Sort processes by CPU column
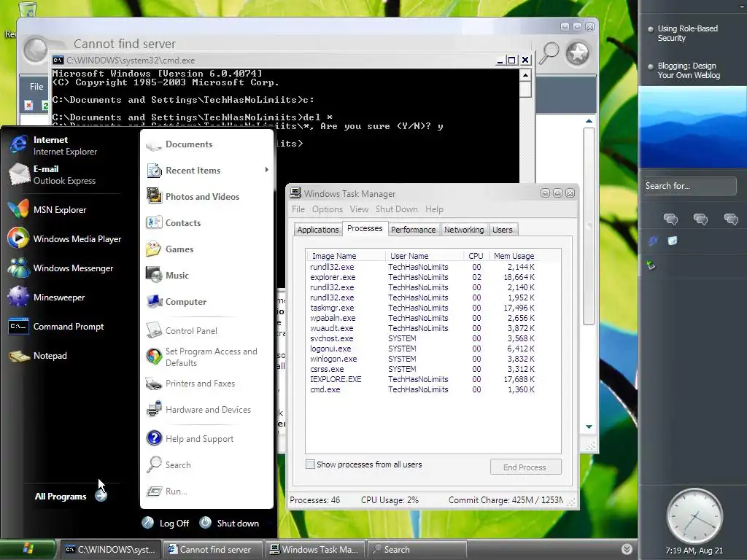This screenshot has height=560, width=747. click(476, 256)
